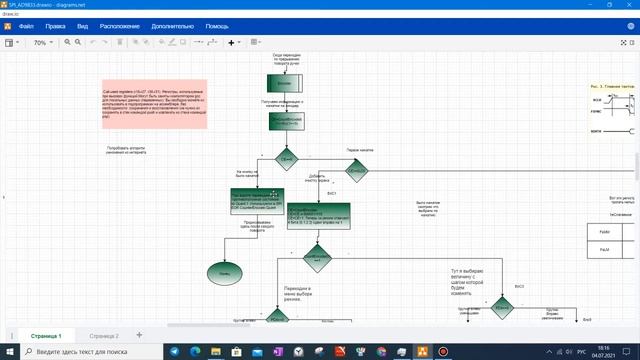Redo the last undone action
This screenshot has height=360, width=640.
105,42
